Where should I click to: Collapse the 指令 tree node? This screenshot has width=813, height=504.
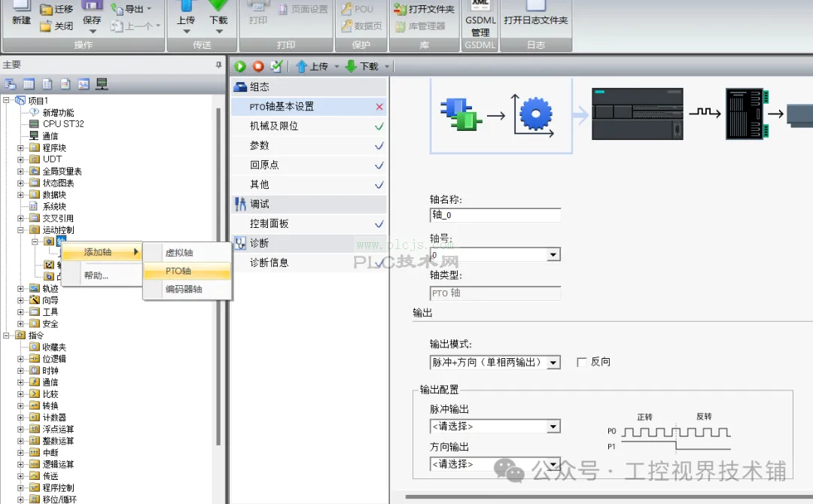[x=7, y=335]
